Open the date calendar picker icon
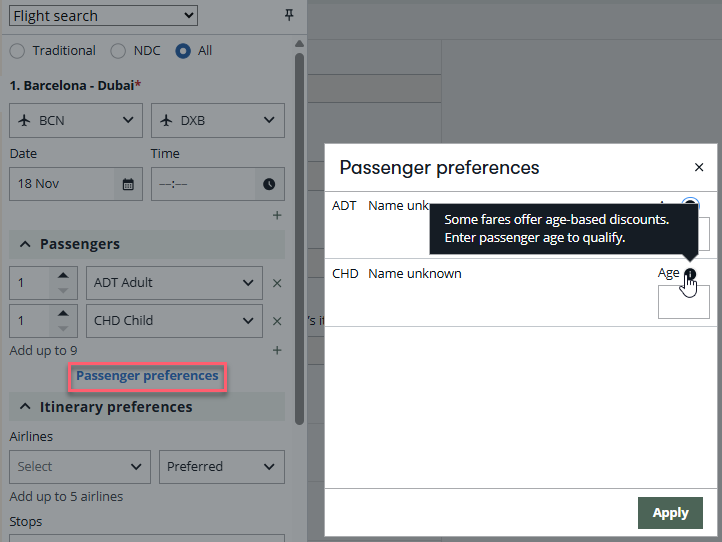The width and height of the screenshot is (722, 542). (128, 184)
